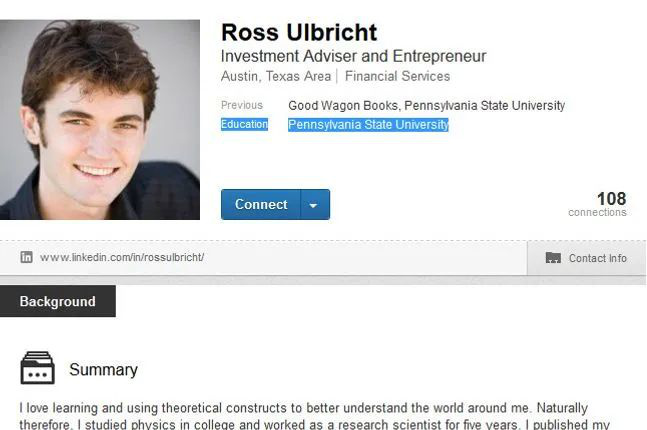Click the Investment Adviser and Entrepreneur headline

[354, 56]
